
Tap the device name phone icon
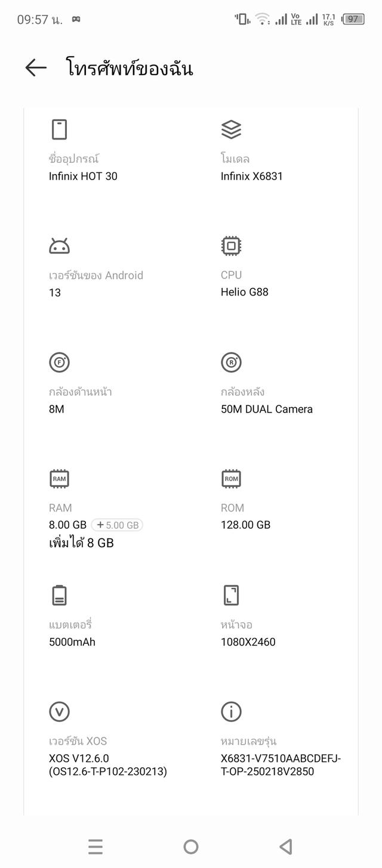click(59, 129)
